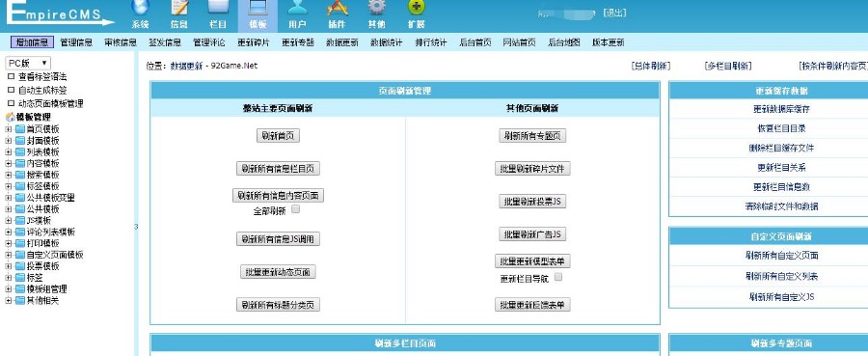
Task: Click the sidebar collapse handle divider
Action: coord(136,227)
